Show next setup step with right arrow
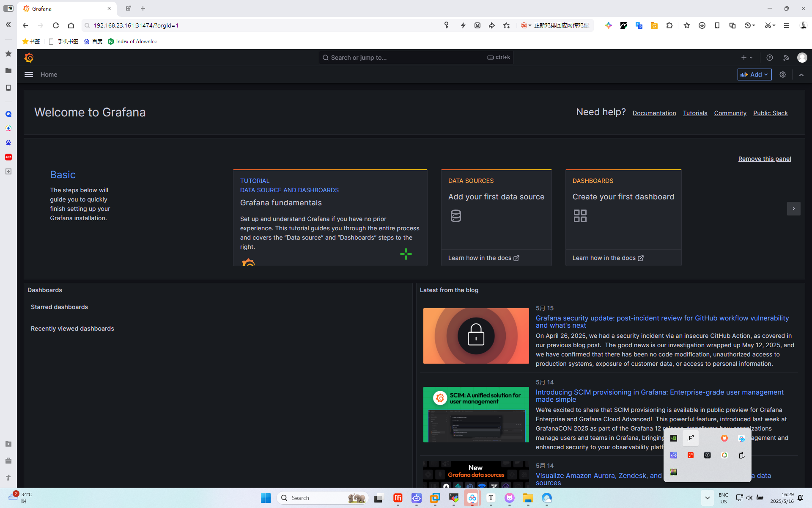 click(x=793, y=209)
